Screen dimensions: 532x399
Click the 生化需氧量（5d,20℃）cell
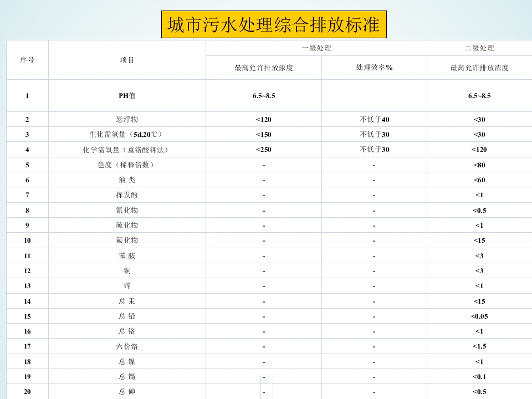click(x=127, y=134)
